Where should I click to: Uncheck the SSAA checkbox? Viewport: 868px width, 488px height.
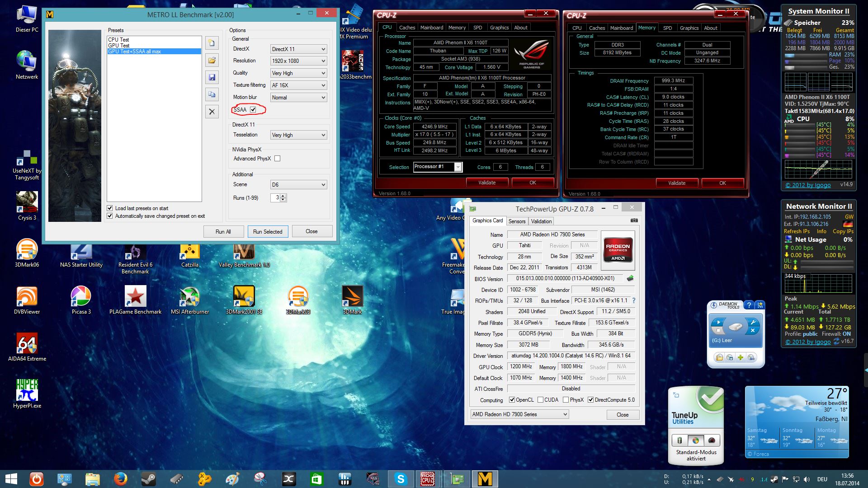tap(253, 110)
